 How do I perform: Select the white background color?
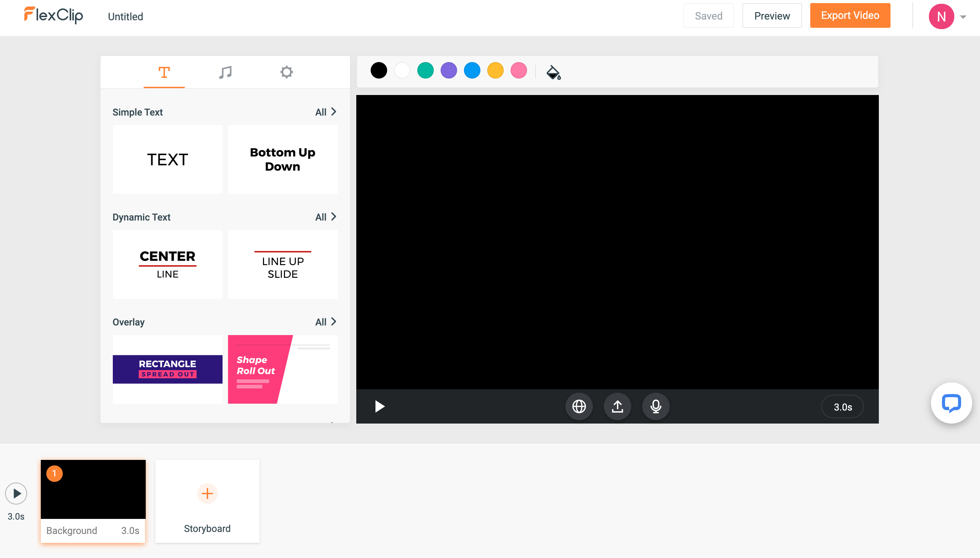[402, 71]
